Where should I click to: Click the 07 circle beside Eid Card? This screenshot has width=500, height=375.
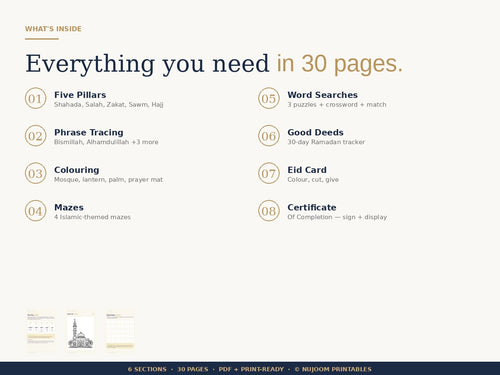tap(269, 173)
